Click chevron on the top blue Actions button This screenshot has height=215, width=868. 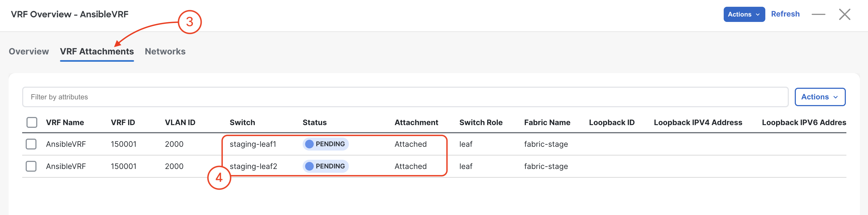[x=758, y=15]
